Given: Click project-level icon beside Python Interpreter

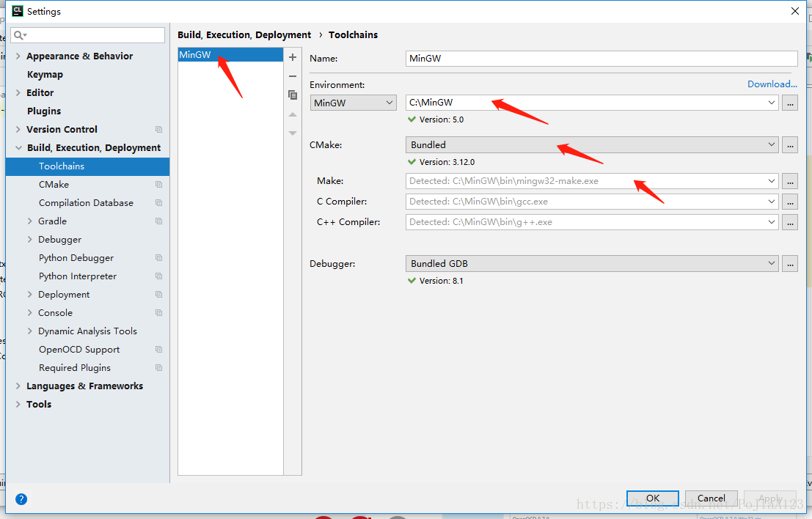Looking at the screenshot, I should 159,276.
